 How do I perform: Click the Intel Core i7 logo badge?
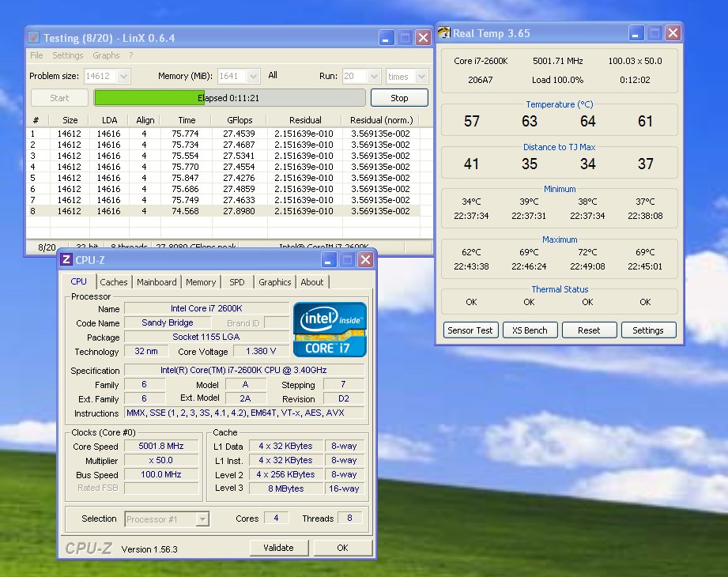330,328
